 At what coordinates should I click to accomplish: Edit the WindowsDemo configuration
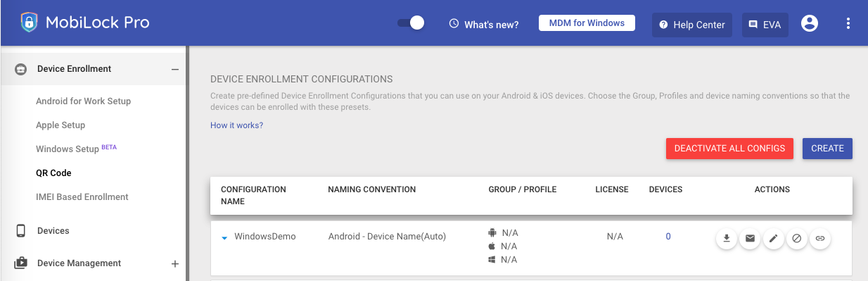click(773, 239)
